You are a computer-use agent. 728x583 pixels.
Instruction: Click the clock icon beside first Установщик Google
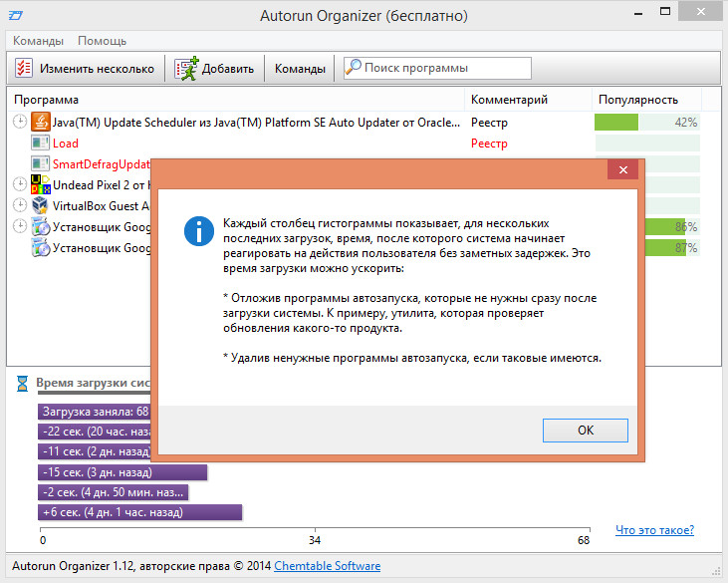(x=20, y=226)
